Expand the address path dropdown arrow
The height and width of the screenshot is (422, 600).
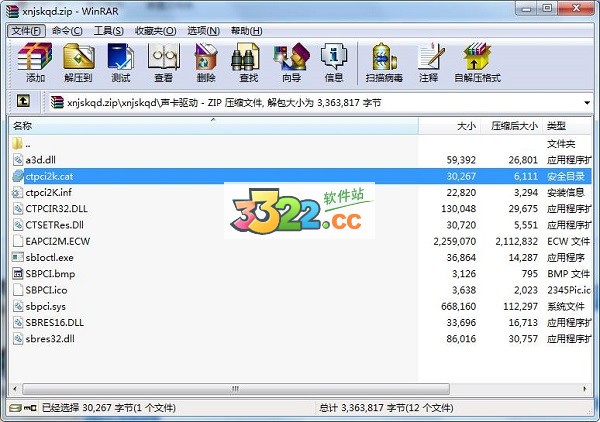tap(587, 103)
